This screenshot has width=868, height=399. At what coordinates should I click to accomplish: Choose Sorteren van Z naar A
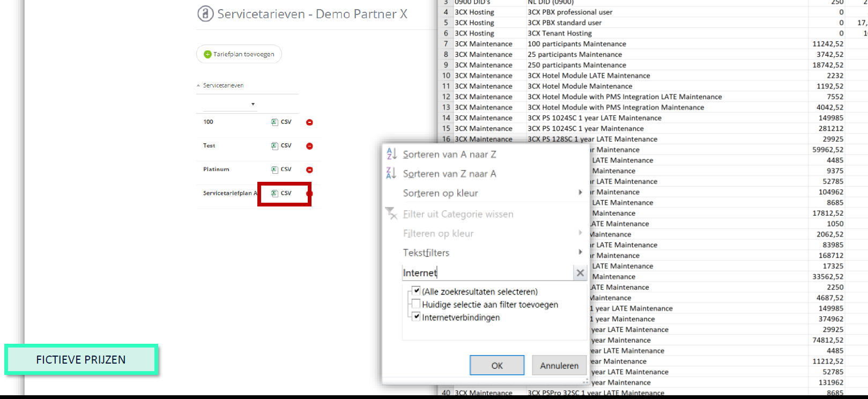[x=449, y=174]
